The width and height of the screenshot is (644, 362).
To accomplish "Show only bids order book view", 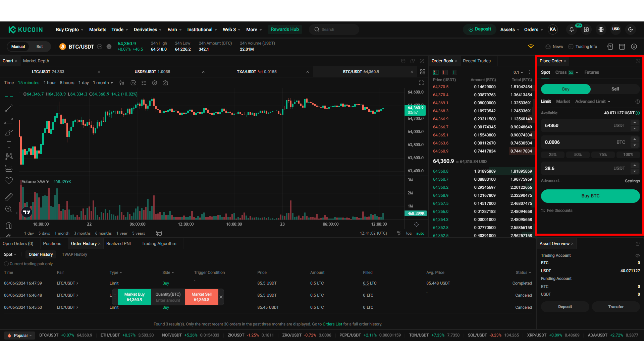I will tap(454, 72).
